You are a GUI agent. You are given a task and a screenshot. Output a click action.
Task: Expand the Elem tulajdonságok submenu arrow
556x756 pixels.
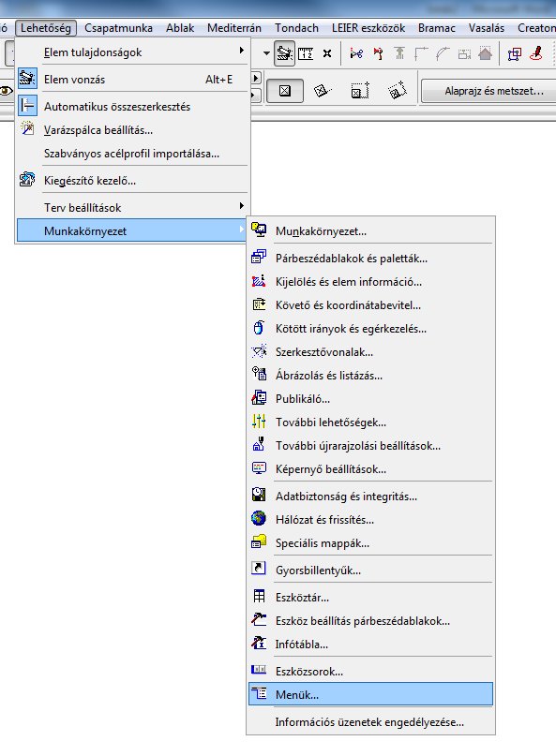coord(241,51)
